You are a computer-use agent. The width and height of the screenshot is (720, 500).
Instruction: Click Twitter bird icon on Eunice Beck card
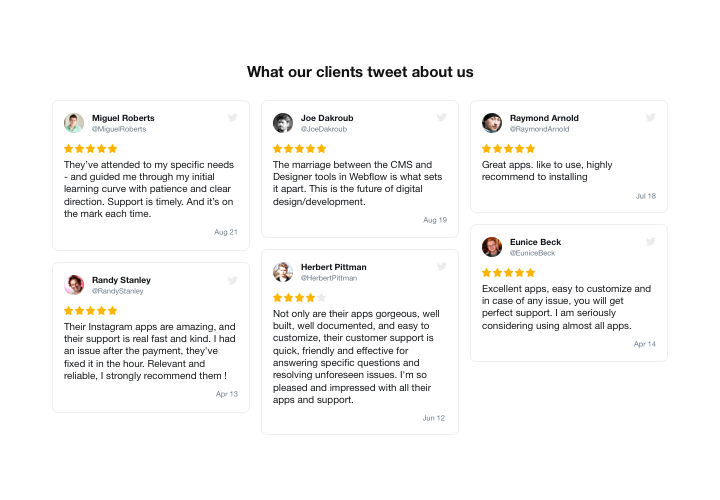click(x=650, y=242)
